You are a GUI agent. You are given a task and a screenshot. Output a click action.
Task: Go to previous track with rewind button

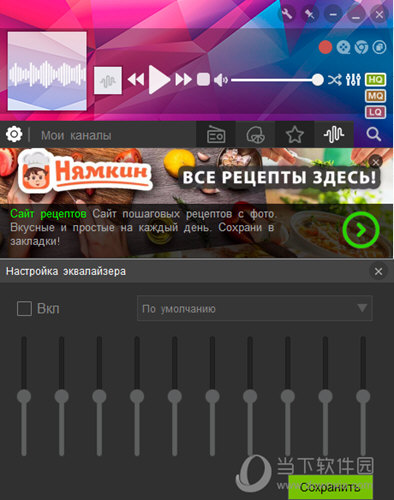pyautogui.click(x=136, y=80)
